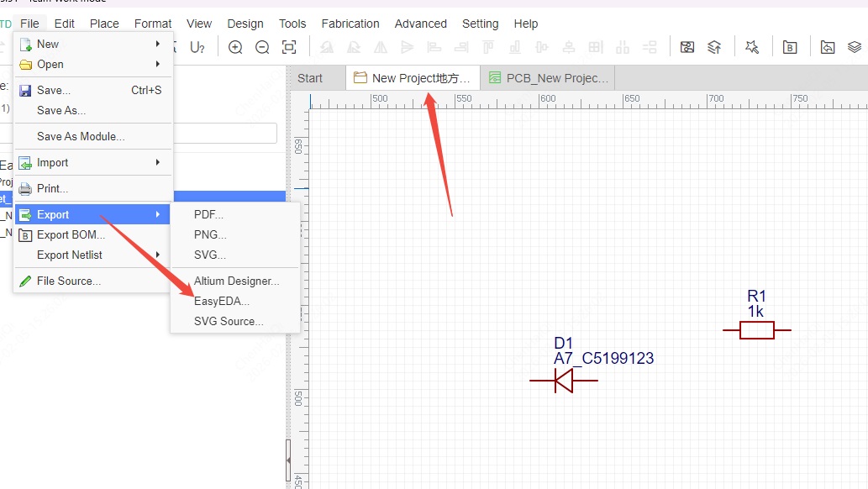Select Altium Designer... export option

(x=236, y=281)
